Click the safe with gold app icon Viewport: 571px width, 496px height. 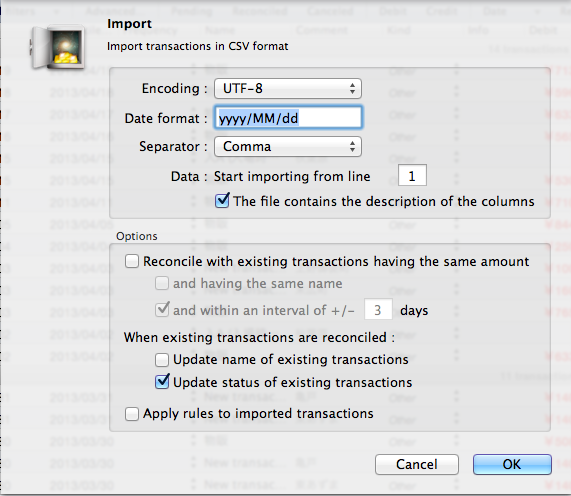(58, 47)
